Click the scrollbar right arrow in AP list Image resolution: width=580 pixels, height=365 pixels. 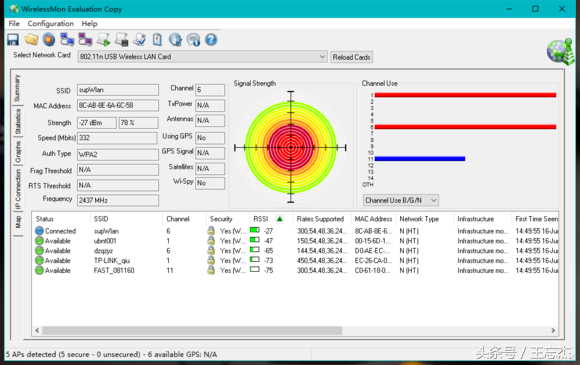553,330
